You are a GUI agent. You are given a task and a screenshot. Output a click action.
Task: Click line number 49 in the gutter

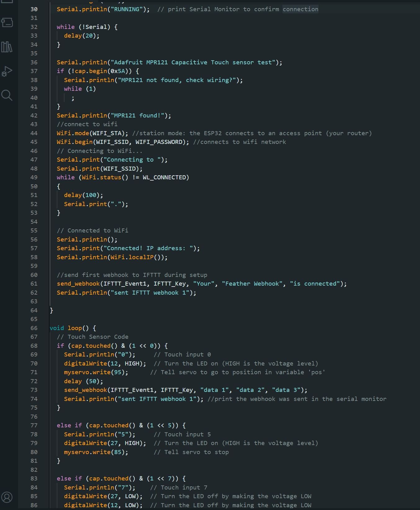(34, 177)
